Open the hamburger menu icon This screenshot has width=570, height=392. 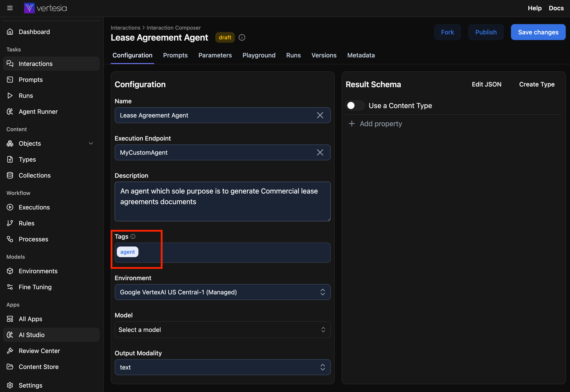click(10, 8)
